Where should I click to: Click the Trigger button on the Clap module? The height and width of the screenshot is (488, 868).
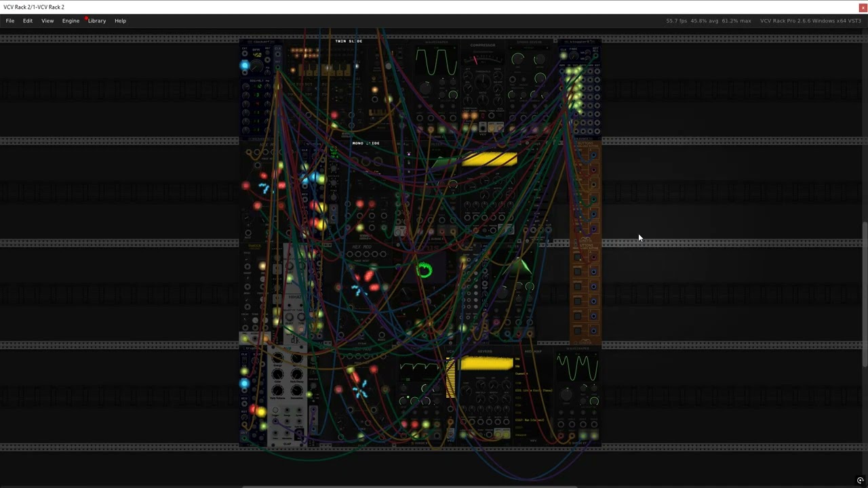coord(275,410)
